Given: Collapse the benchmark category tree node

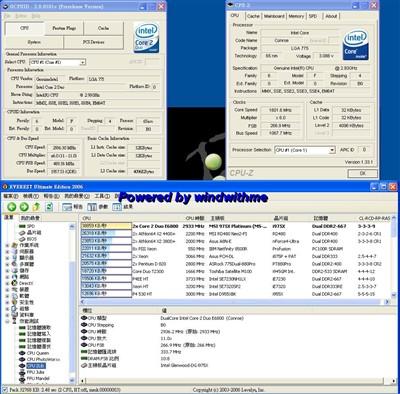Looking at the screenshot, I should [x=7, y=321].
